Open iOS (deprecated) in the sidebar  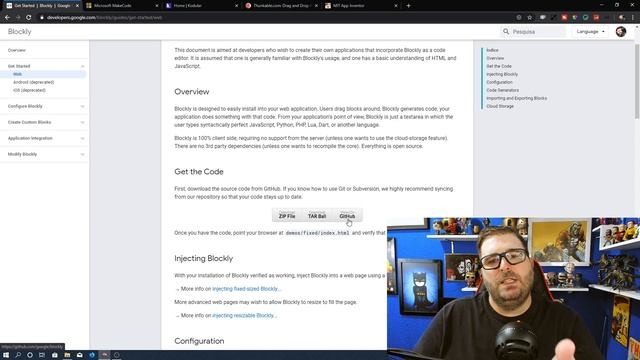tap(29, 90)
